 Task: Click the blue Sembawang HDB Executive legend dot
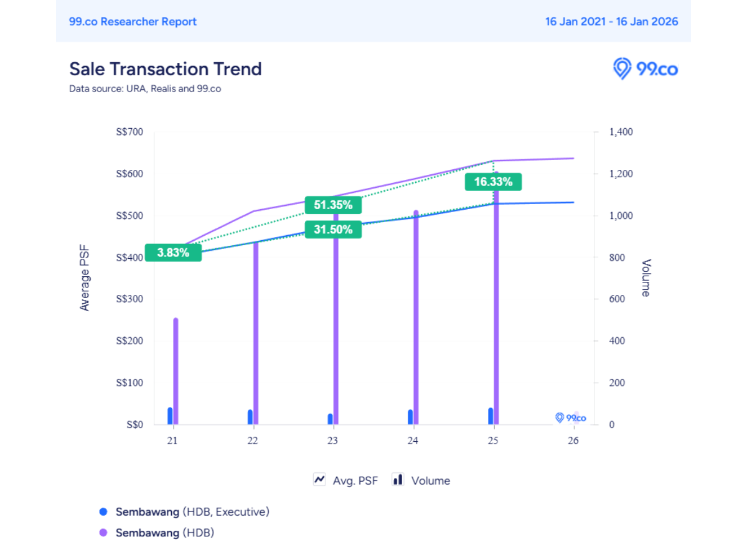pyautogui.click(x=103, y=511)
